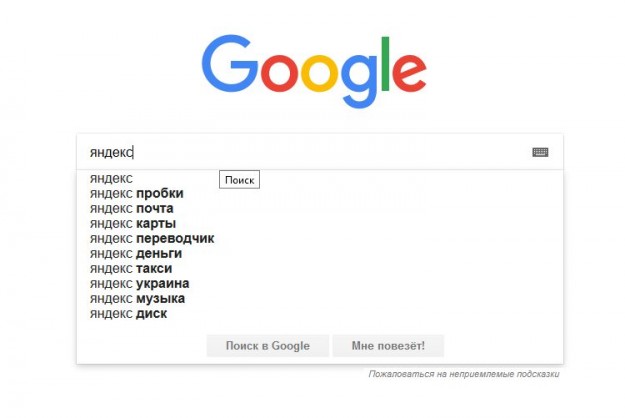Pick the 'яндекс музыка' suggestion

click(137, 298)
